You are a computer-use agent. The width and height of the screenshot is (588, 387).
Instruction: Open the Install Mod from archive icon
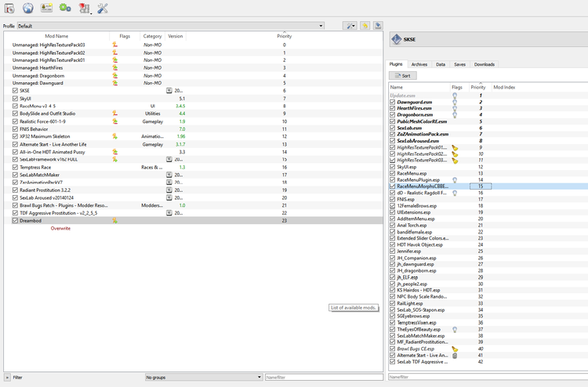(x=9, y=8)
